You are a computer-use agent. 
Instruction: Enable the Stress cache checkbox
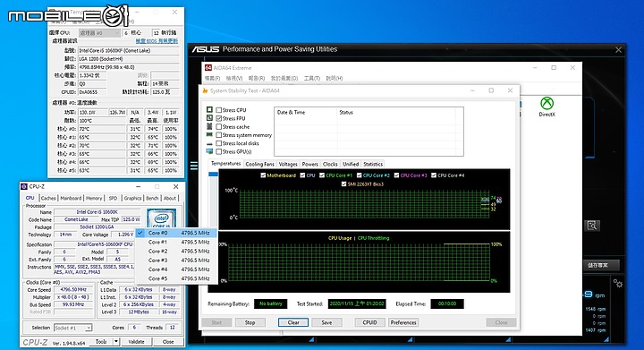point(219,126)
